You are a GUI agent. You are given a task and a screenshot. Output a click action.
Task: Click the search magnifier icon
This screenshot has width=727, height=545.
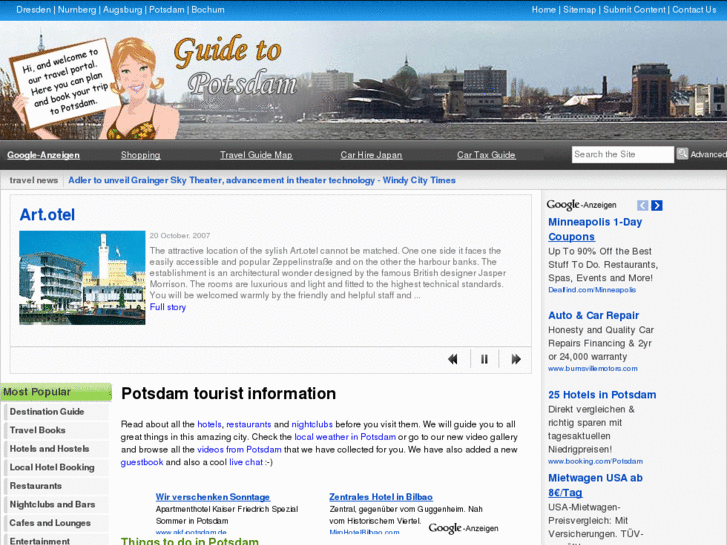(x=682, y=154)
